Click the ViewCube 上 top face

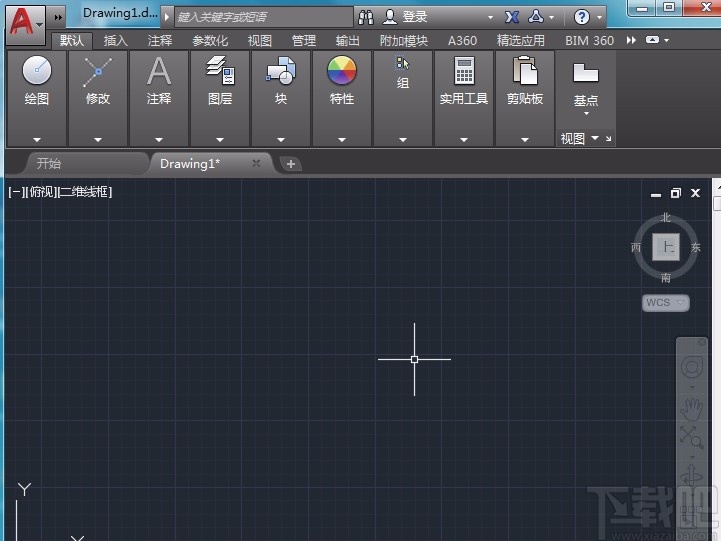(x=666, y=247)
